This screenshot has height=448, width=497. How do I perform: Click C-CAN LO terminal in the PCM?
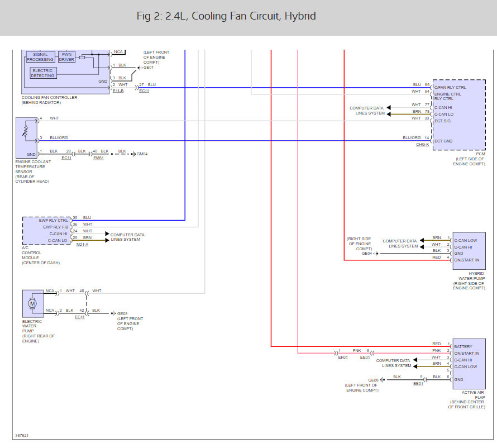444,114
